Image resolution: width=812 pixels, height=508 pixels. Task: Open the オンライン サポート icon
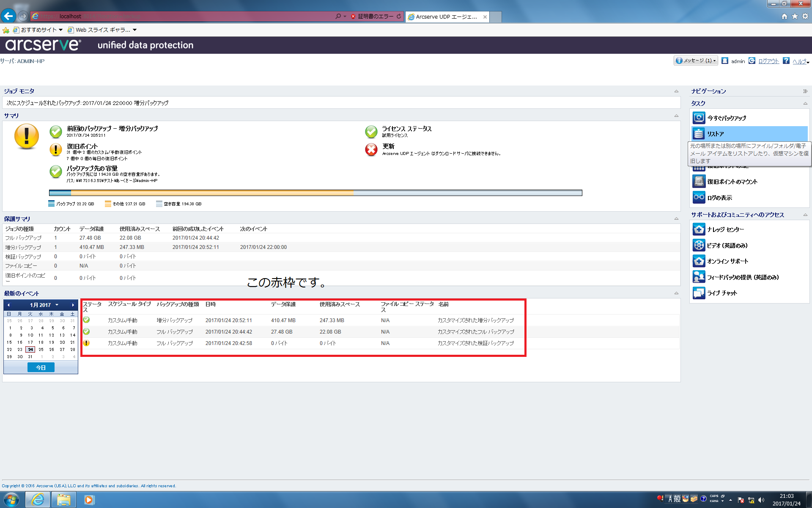coord(699,261)
